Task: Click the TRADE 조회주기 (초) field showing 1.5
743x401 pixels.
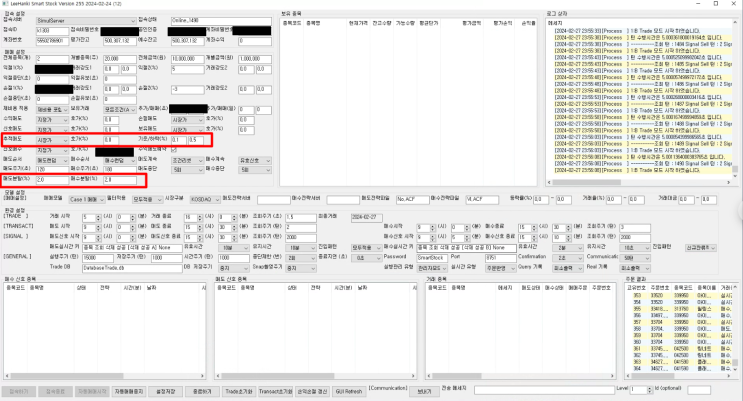Action: click(x=300, y=218)
